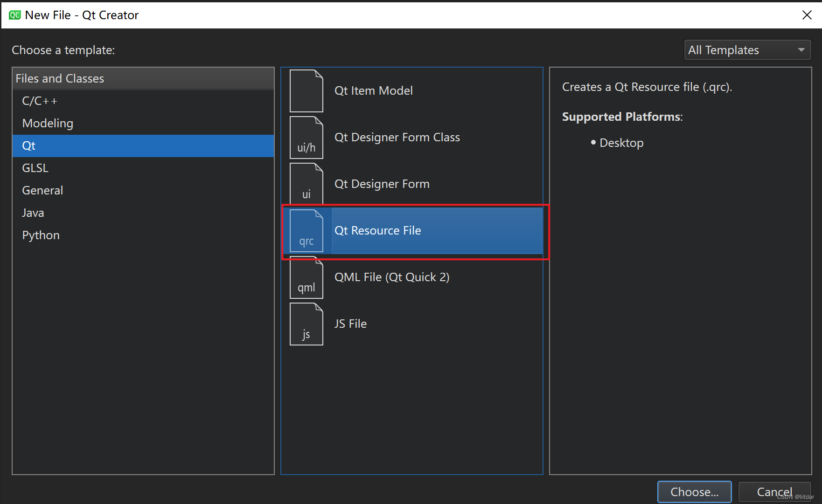This screenshot has width=822, height=504.
Task: Click the ui Designer Form icon
Action: click(307, 184)
